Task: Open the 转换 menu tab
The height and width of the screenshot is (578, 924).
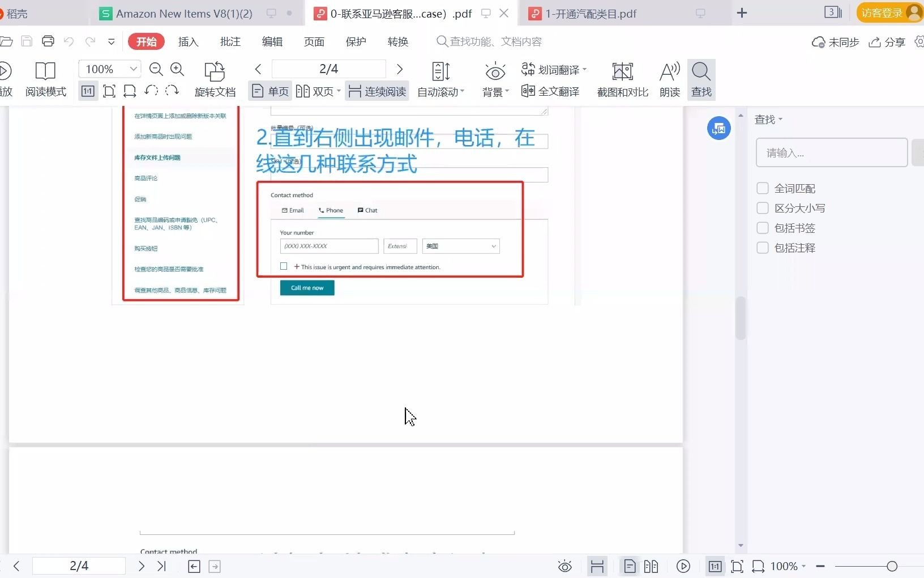Action: (397, 41)
